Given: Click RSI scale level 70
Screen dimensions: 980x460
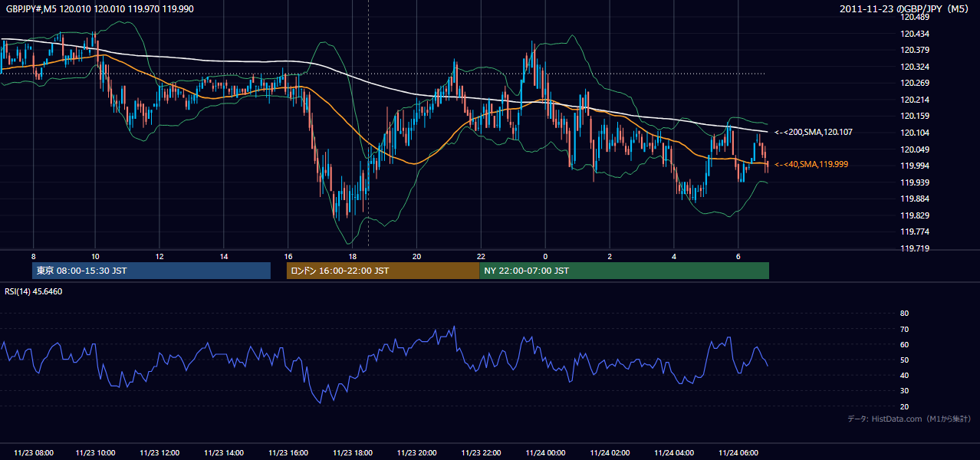Looking at the screenshot, I should [x=904, y=329].
